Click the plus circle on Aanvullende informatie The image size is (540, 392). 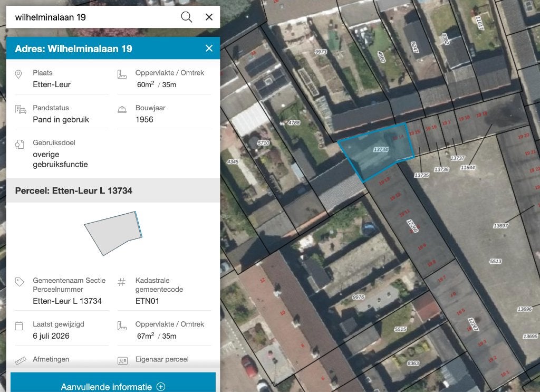[x=161, y=387]
